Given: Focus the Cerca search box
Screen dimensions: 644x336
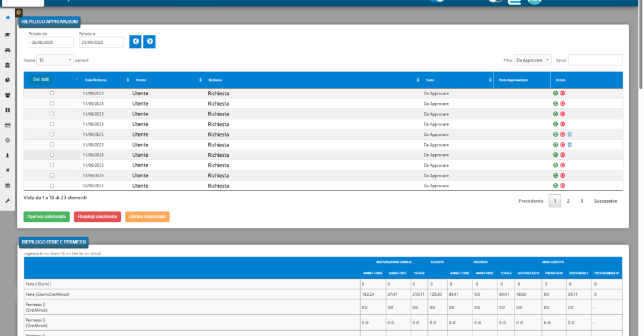Looking at the screenshot, I should pos(595,60).
